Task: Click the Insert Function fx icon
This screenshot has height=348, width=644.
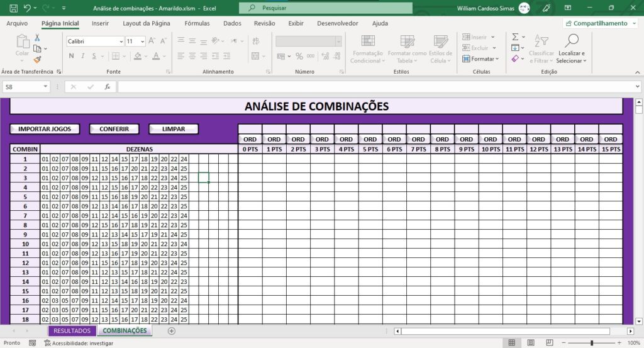Action: click(107, 87)
